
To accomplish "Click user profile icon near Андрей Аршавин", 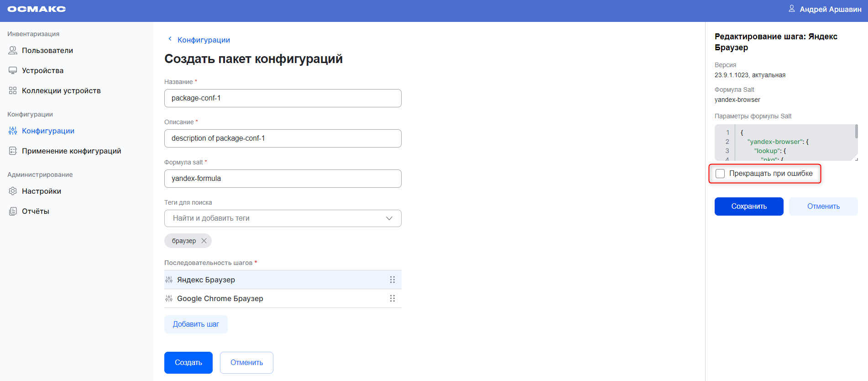I will tap(792, 9).
